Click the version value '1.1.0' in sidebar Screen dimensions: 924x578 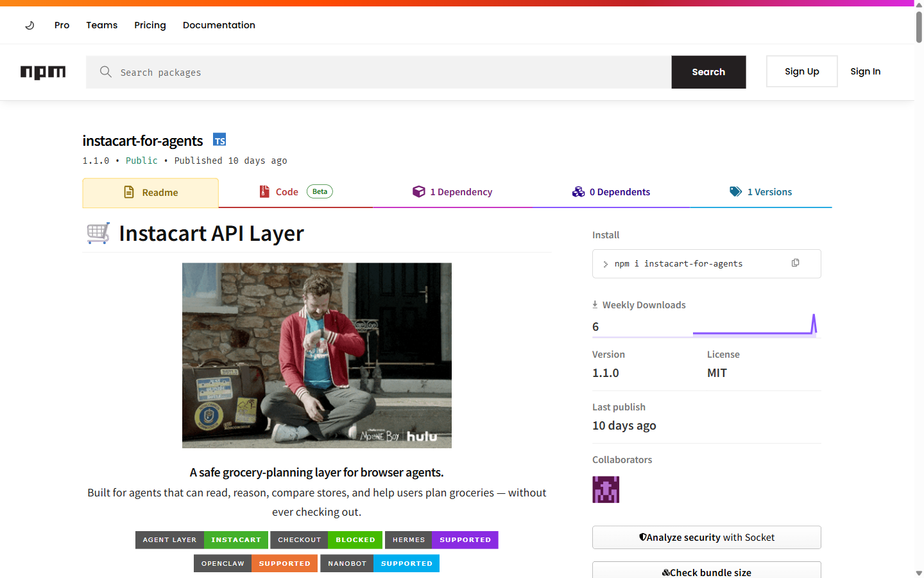tap(606, 373)
